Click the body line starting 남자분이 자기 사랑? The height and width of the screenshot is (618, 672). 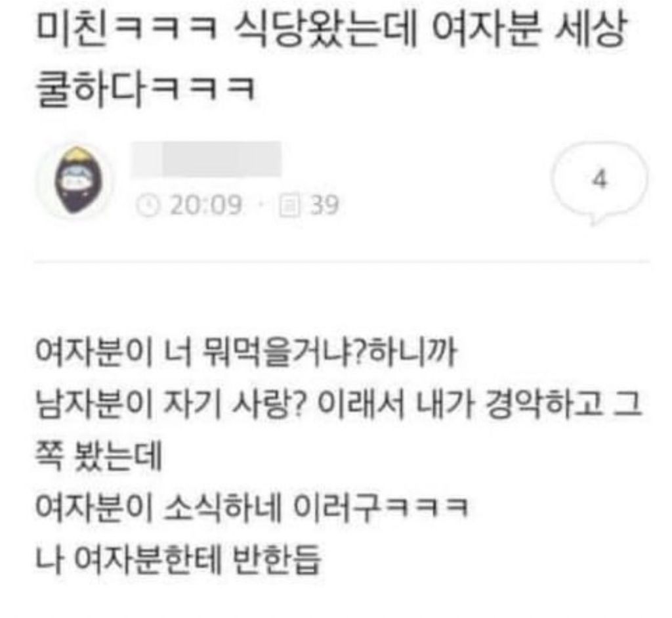coord(338,405)
